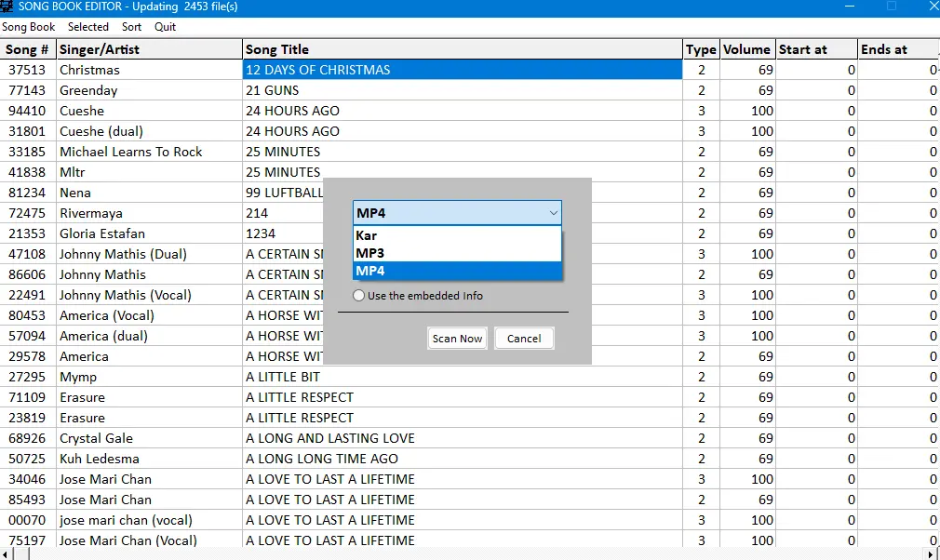
Task: Enable Use the embedded Info option
Action: (419, 295)
